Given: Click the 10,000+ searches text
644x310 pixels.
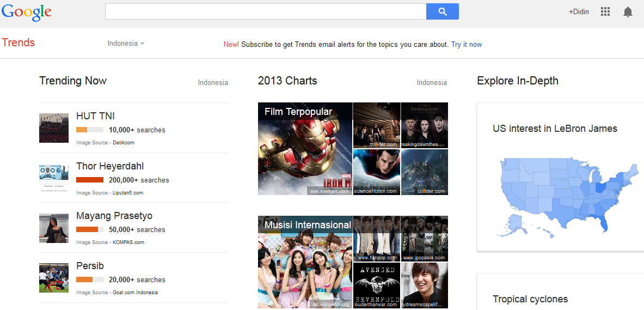Looking at the screenshot, I should (x=137, y=130).
